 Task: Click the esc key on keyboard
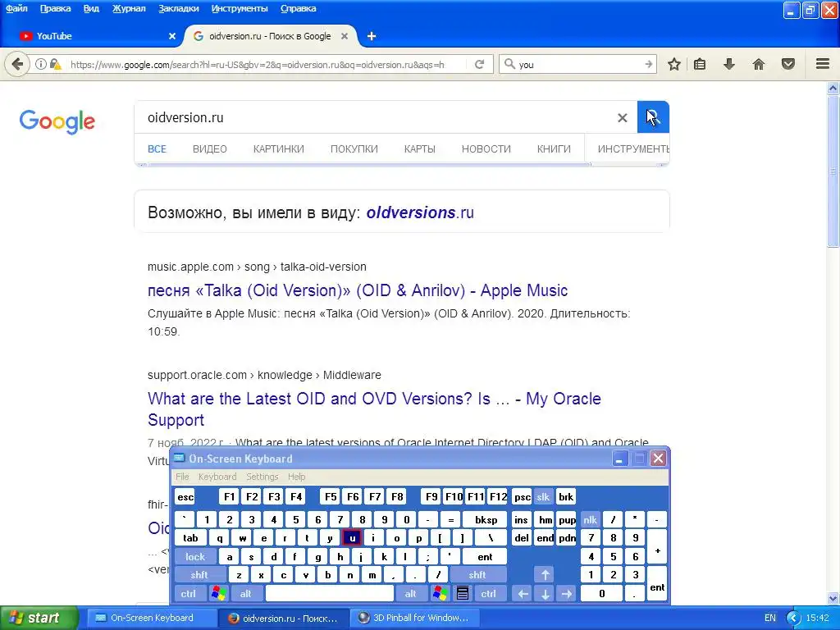click(x=185, y=497)
